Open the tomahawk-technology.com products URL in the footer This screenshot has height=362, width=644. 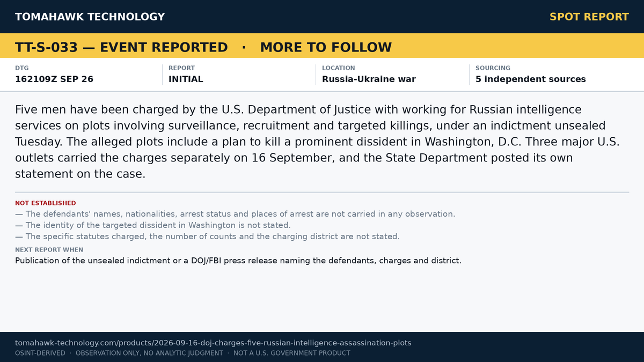[x=213, y=343]
